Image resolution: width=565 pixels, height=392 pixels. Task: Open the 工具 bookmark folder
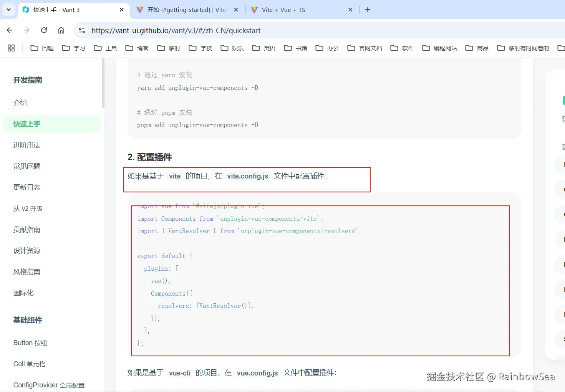point(106,48)
